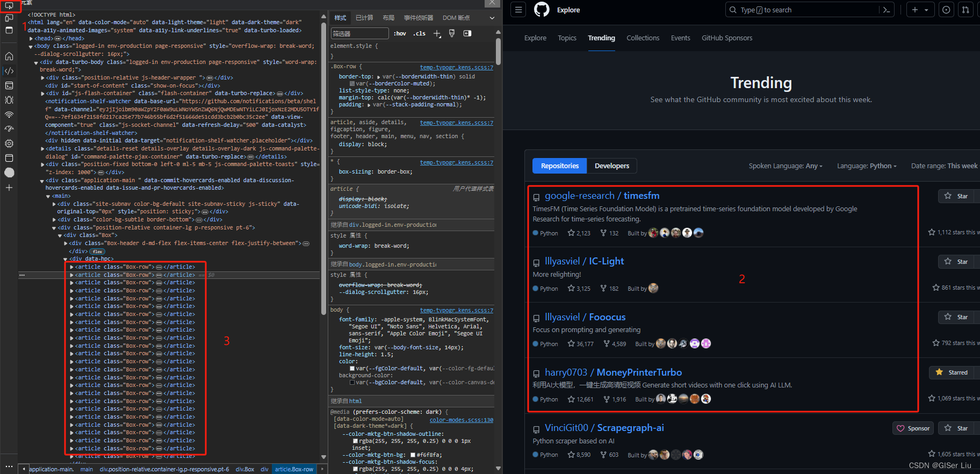Viewport: 980px width, 474px height.
Task: Show more style pane tabs chevron
Action: point(492,18)
